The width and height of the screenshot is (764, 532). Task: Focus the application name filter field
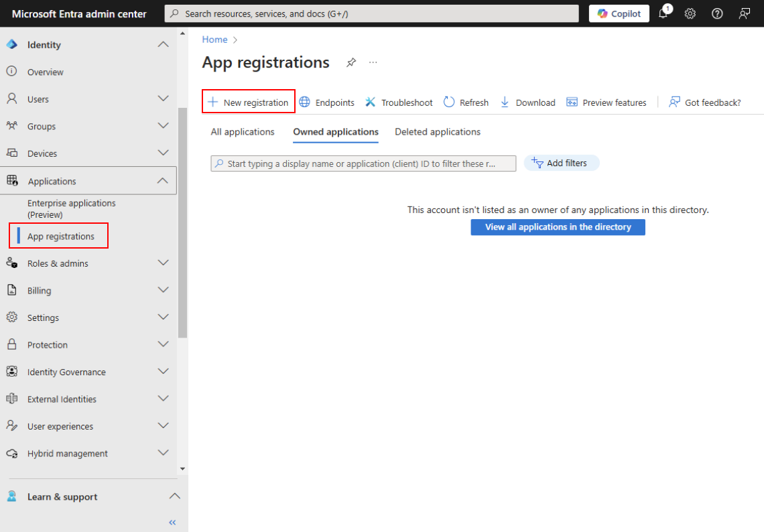tap(363, 163)
